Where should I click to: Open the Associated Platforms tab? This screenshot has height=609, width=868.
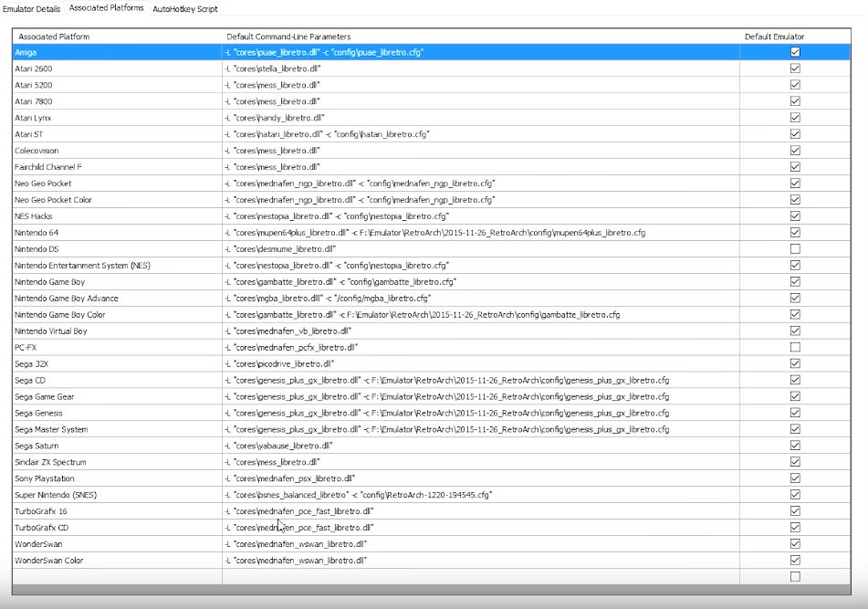tap(106, 7)
